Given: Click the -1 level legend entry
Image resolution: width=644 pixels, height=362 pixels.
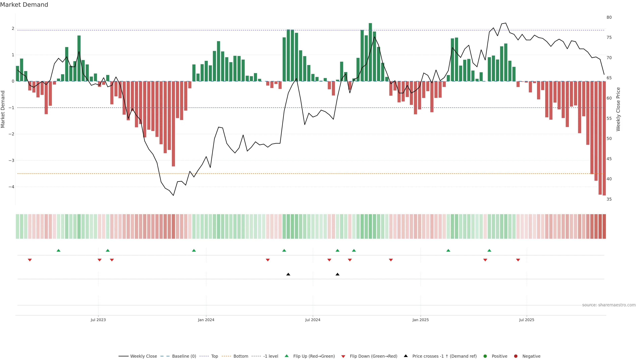Looking at the screenshot, I should [x=271, y=356].
